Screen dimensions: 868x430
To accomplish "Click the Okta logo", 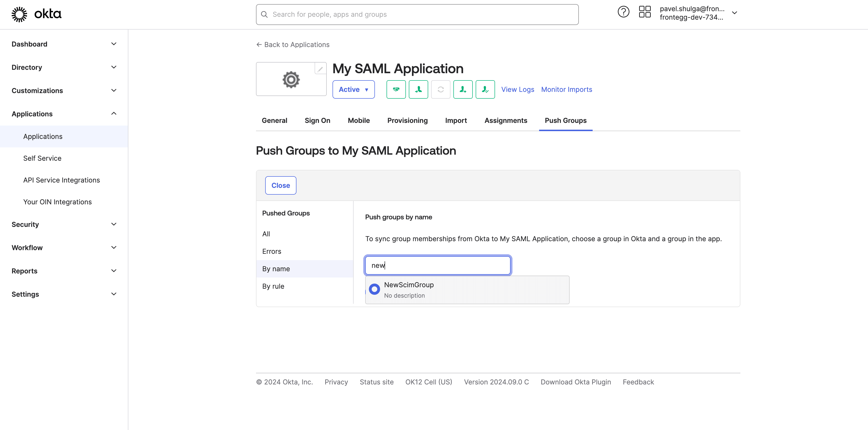I will (36, 14).
